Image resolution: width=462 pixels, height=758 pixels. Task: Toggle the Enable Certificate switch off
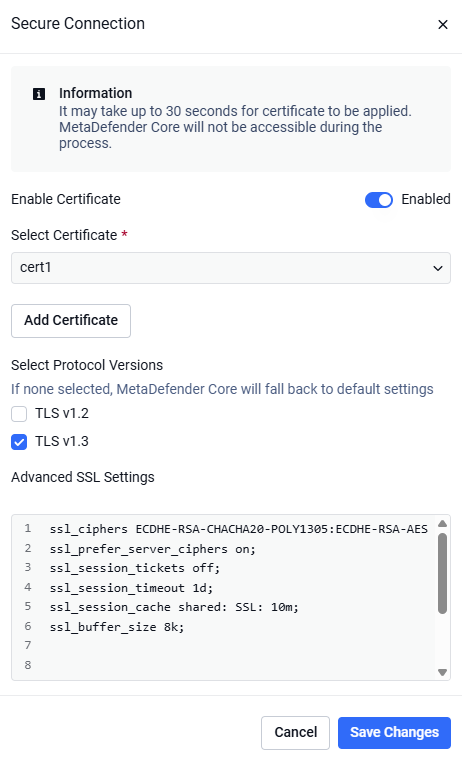tap(379, 200)
